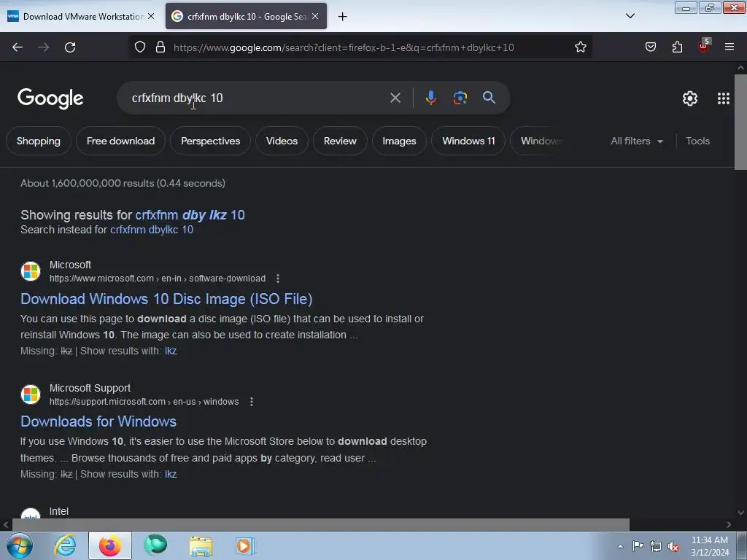Select the Free download filter chip
The width and height of the screenshot is (747, 560).
point(120,141)
